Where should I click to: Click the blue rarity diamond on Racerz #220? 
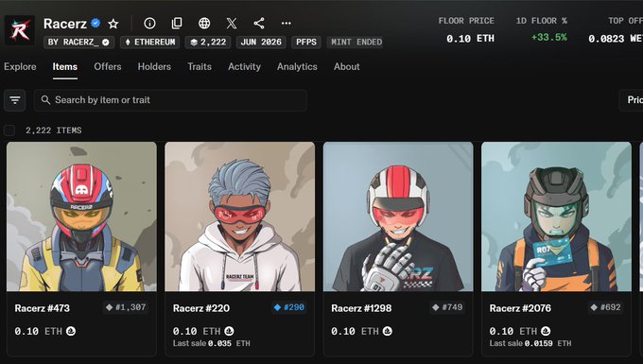coord(277,307)
